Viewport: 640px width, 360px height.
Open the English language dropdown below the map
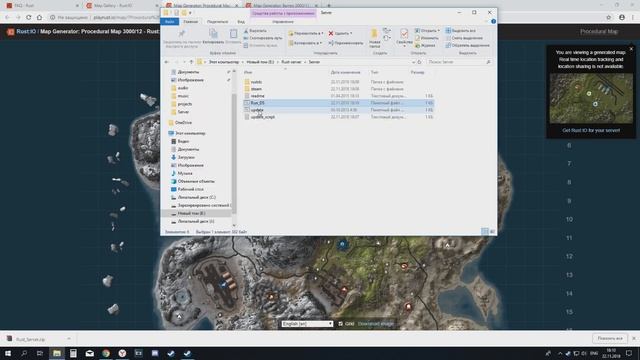coord(307,324)
